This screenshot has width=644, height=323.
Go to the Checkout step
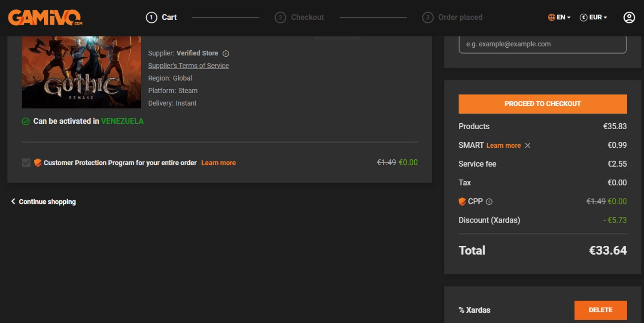[307, 17]
